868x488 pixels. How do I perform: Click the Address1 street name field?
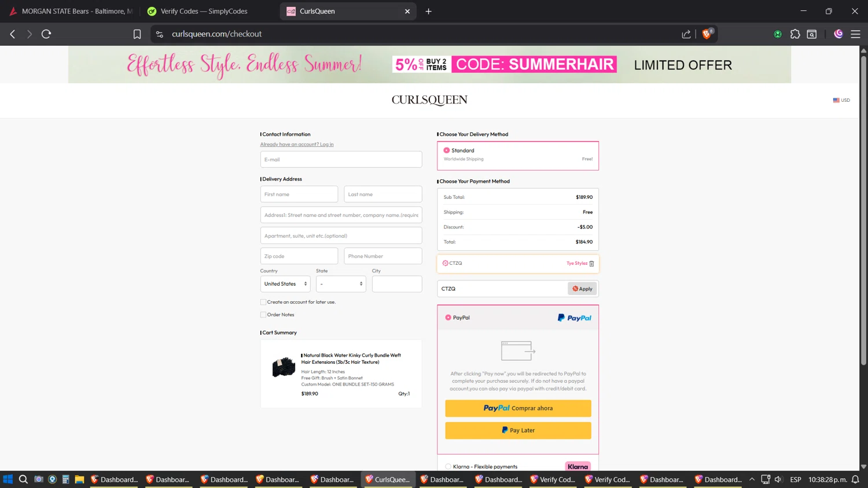pos(341,215)
